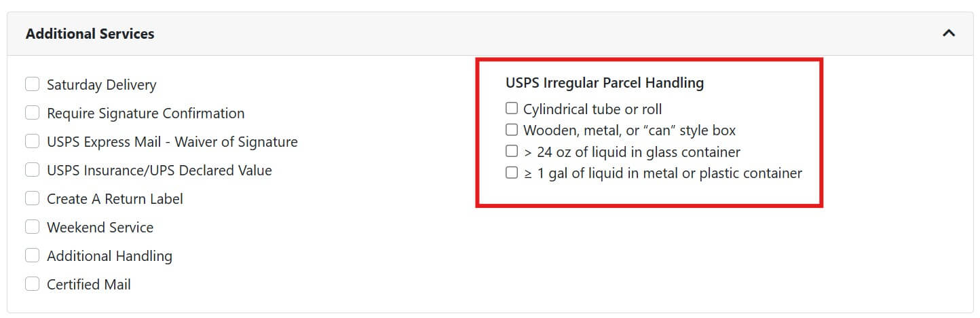Viewport: 980px width, 318px height.
Task: Enable ≥ 1 gal liquid metal/plastic checkbox
Action: [x=512, y=173]
